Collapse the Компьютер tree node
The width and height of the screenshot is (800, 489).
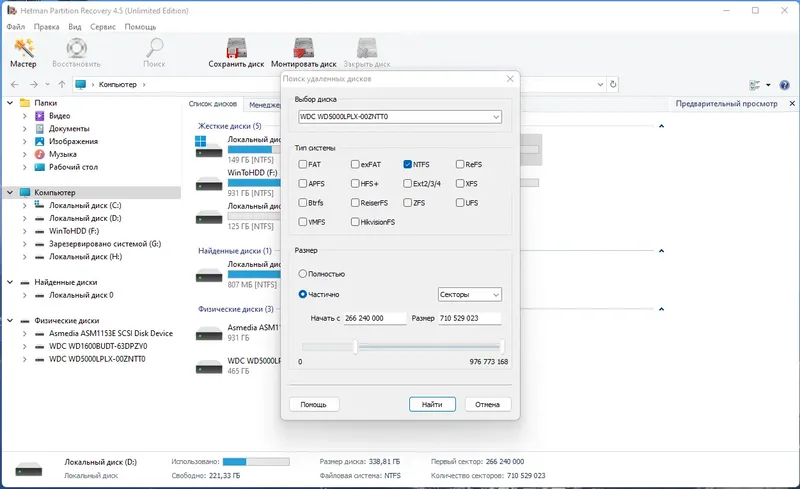click(x=10, y=192)
